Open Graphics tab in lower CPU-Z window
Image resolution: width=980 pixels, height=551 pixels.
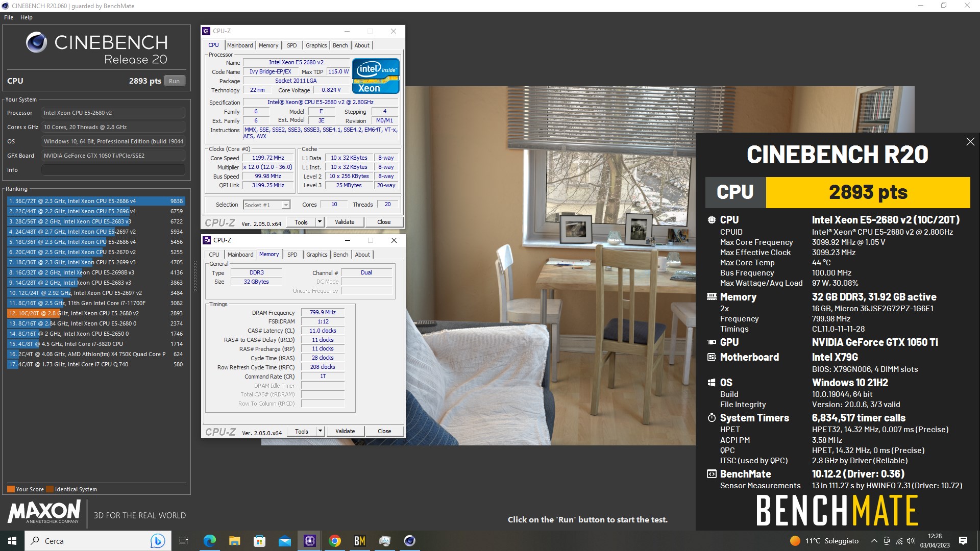coord(317,255)
